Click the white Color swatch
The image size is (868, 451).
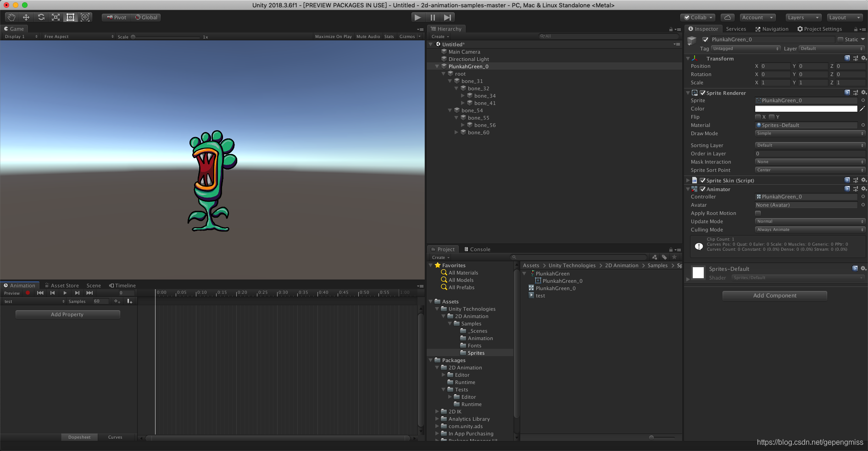(x=806, y=109)
